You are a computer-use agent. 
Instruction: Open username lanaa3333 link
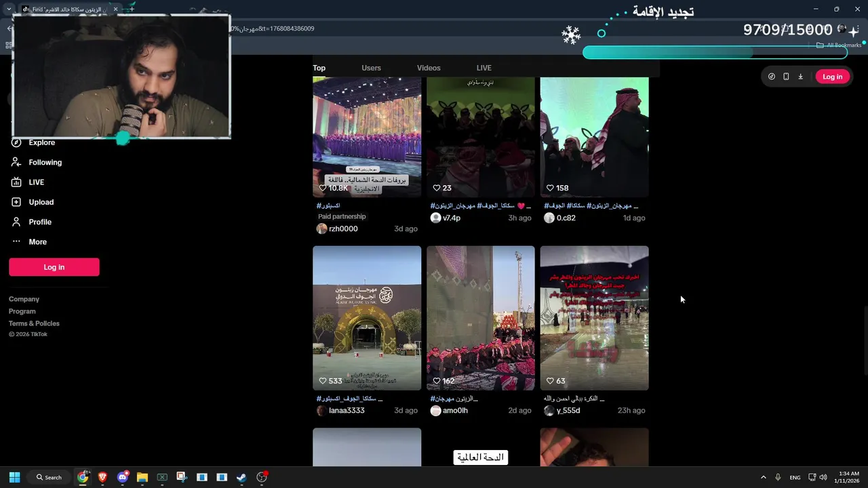[347, 411]
